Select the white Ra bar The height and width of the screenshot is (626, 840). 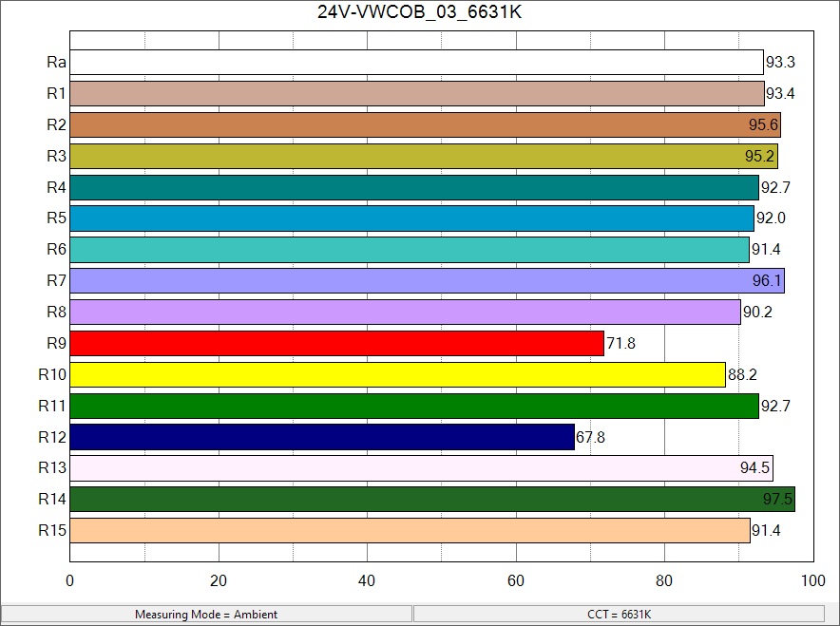click(x=416, y=63)
